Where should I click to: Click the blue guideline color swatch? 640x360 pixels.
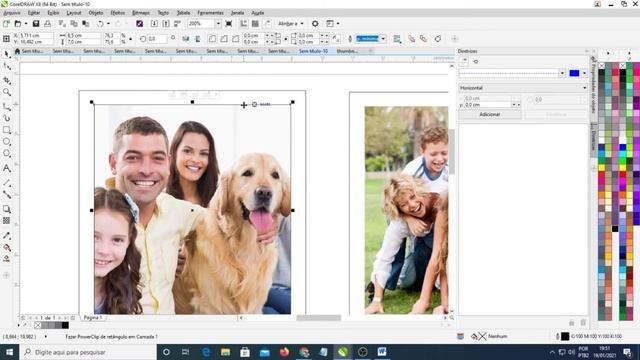click(574, 73)
